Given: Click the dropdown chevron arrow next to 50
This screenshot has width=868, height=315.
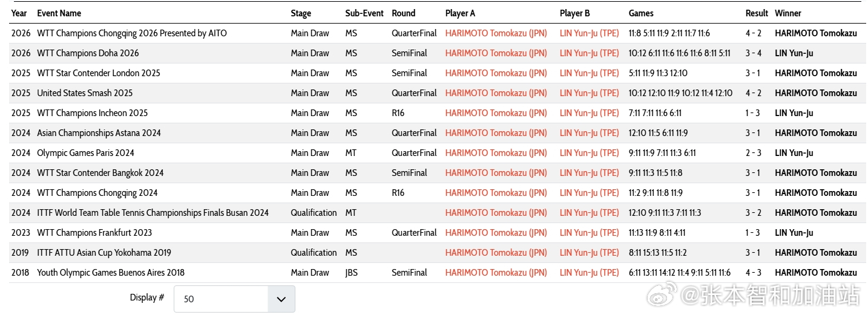Looking at the screenshot, I should [x=281, y=299].
